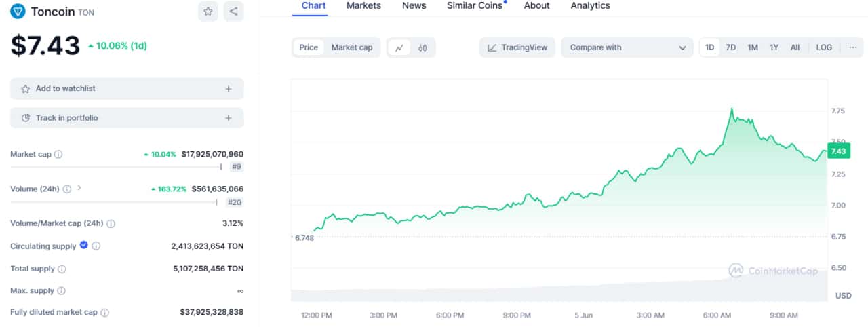Click the Add to watchlist button
The width and height of the screenshot is (868, 327).
pos(127,89)
